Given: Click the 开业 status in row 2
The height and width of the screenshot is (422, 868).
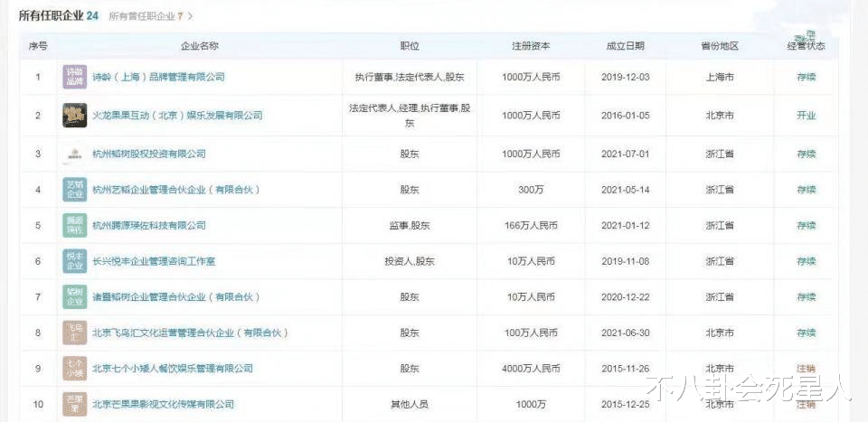Looking at the screenshot, I should [806, 116].
